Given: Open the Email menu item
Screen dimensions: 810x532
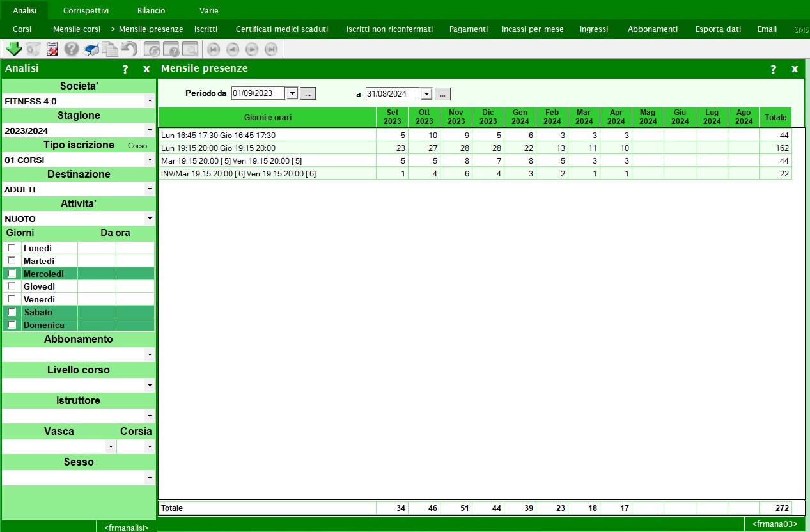Looking at the screenshot, I should (767, 29).
